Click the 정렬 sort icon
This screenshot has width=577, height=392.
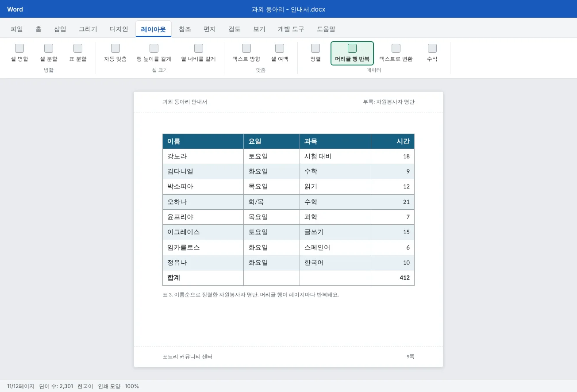tap(315, 48)
